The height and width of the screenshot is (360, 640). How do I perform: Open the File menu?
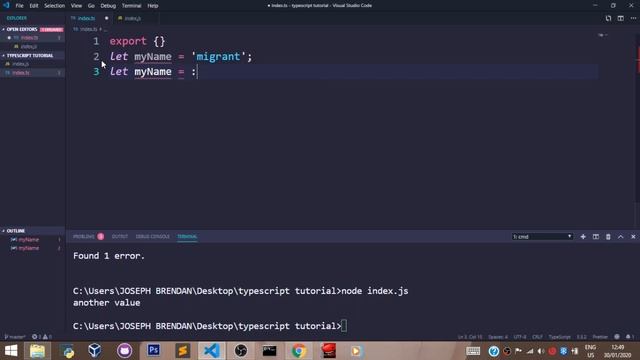pos(19,6)
